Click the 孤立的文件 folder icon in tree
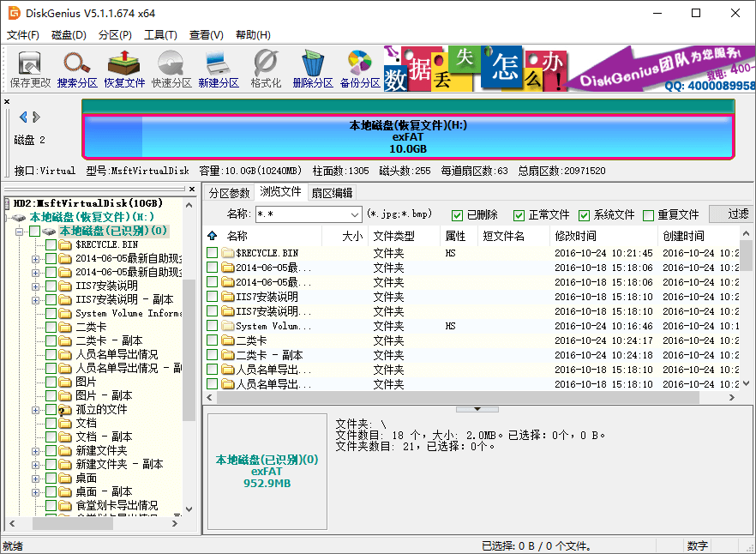This screenshot has width=756, height=554. (x=65, y=410)
